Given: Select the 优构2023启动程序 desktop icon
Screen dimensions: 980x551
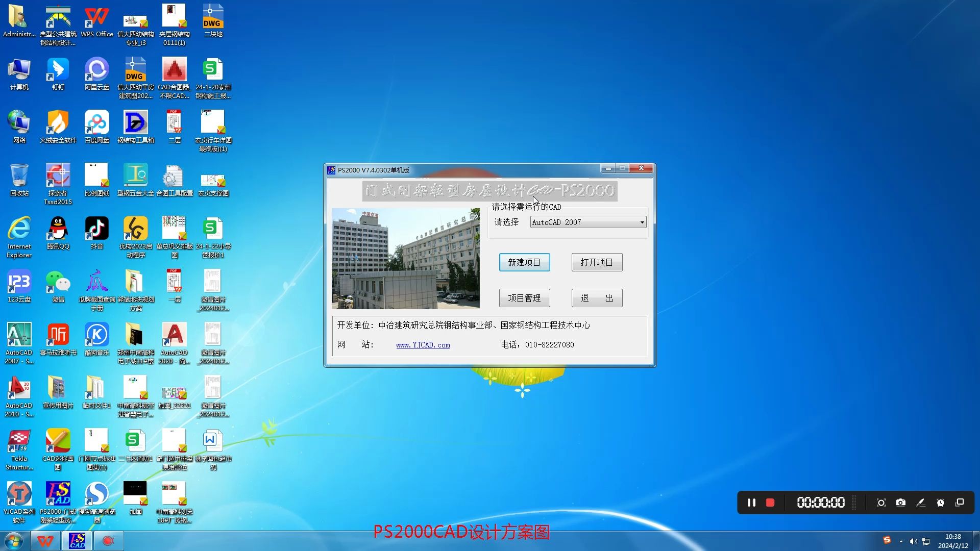Looking at the screenshot, I should click(x=136, y=238).
